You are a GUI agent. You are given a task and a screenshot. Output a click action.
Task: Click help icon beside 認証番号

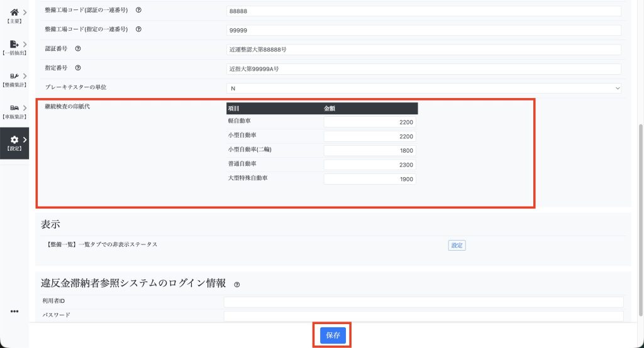tap(77, 49)
